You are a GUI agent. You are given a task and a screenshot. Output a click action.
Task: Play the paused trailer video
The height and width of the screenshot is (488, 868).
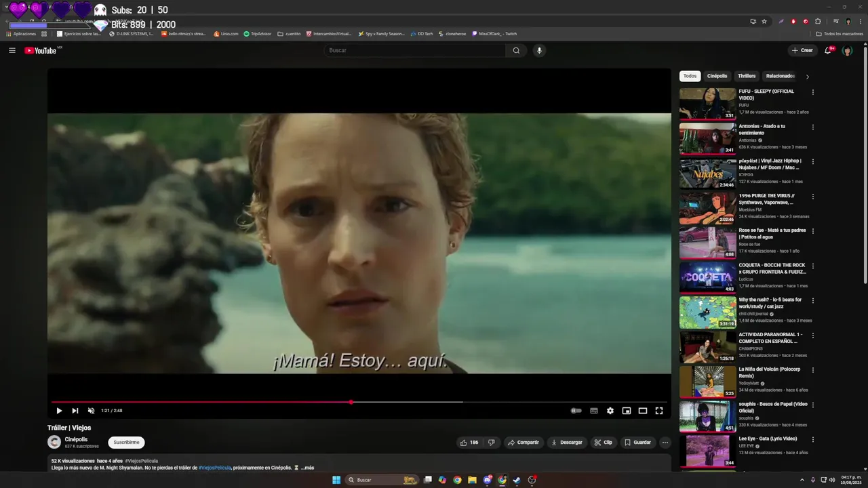coord(59,411)
